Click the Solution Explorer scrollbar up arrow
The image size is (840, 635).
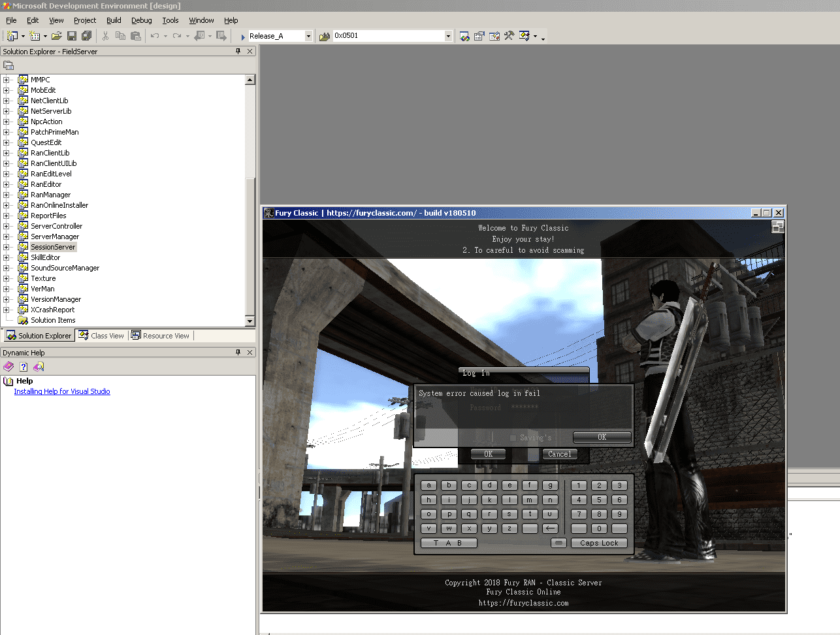(250, 80)
